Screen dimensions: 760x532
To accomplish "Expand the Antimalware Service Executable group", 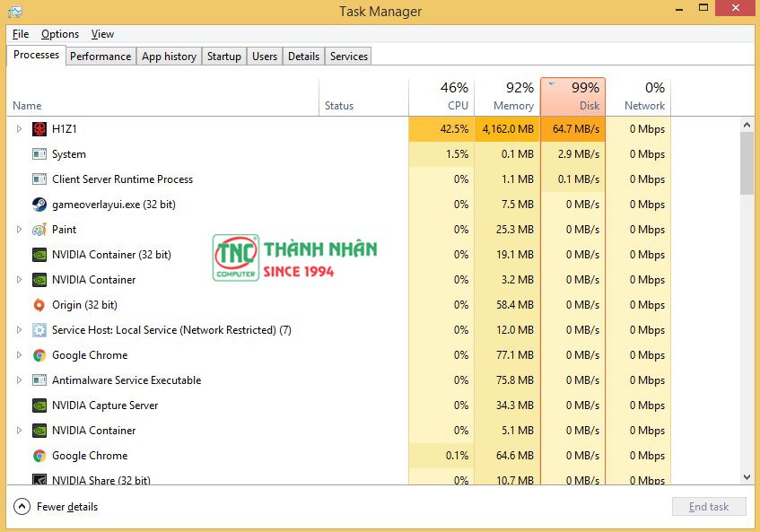I will (19, 379).
